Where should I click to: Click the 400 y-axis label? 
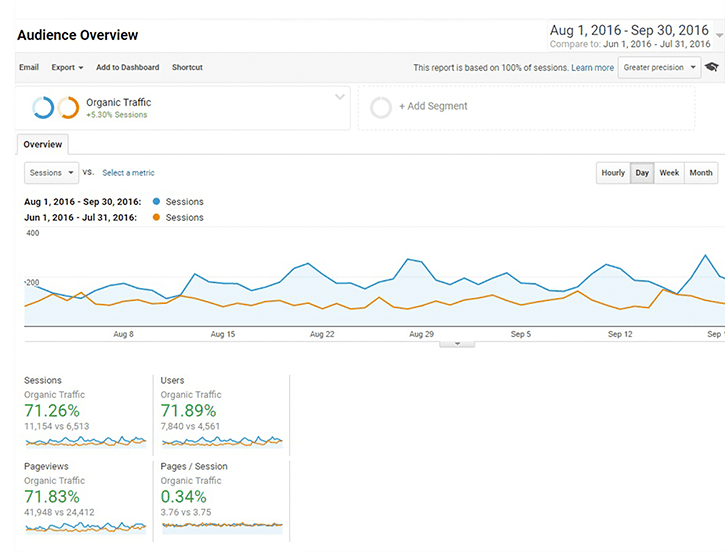(x=32, y=233)
